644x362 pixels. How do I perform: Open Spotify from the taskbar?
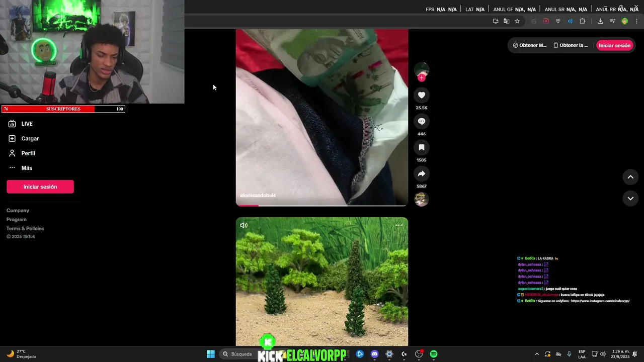434,354
